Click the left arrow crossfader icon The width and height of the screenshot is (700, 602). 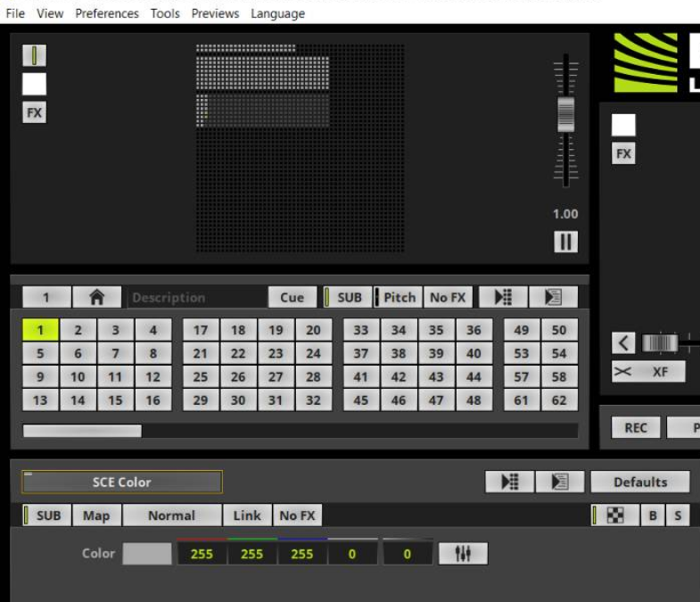coord(623,343)
